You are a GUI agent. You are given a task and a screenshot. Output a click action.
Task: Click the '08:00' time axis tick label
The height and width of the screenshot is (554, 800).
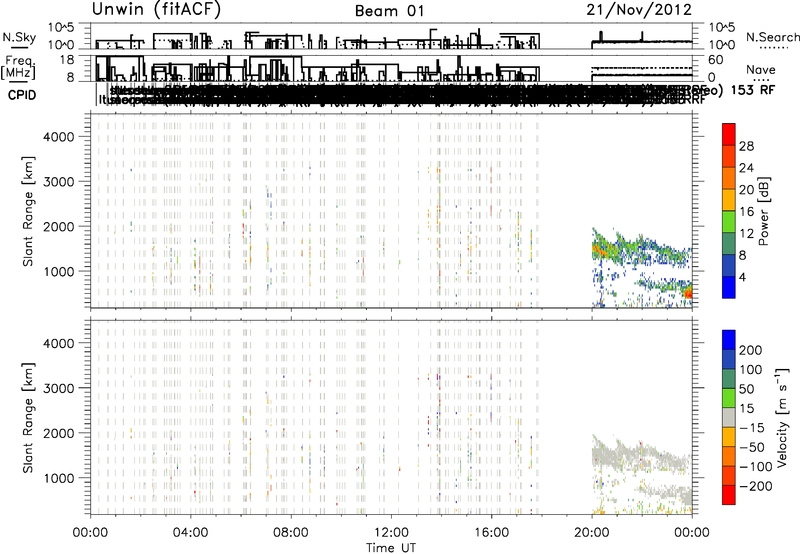(291, 533)
